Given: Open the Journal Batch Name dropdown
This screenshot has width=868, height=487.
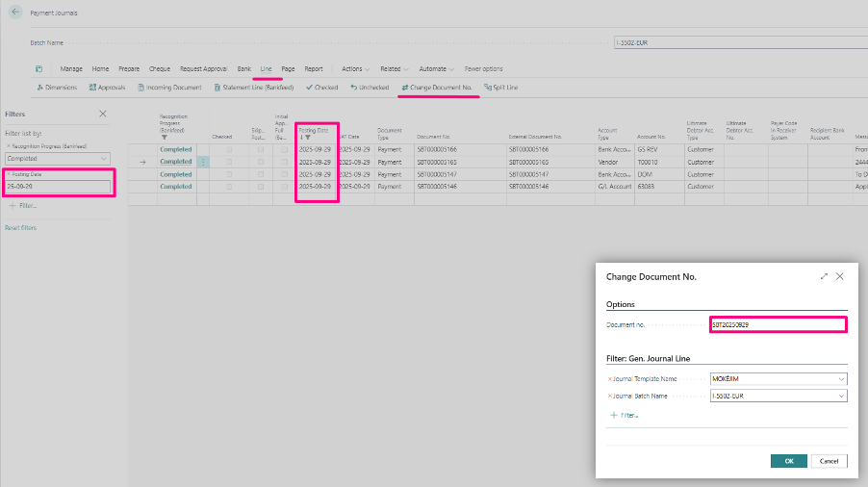Looking at the screenshot, I should coord(841,397).
